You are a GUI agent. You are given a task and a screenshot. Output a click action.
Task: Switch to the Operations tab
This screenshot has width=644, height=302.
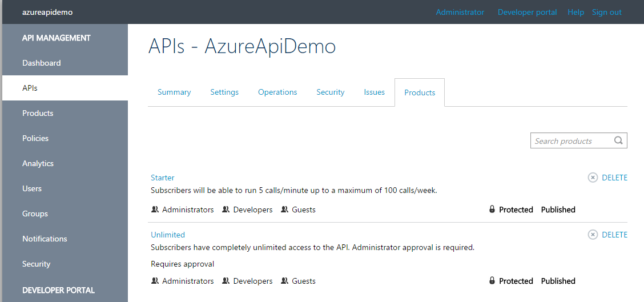pos(277,92)
